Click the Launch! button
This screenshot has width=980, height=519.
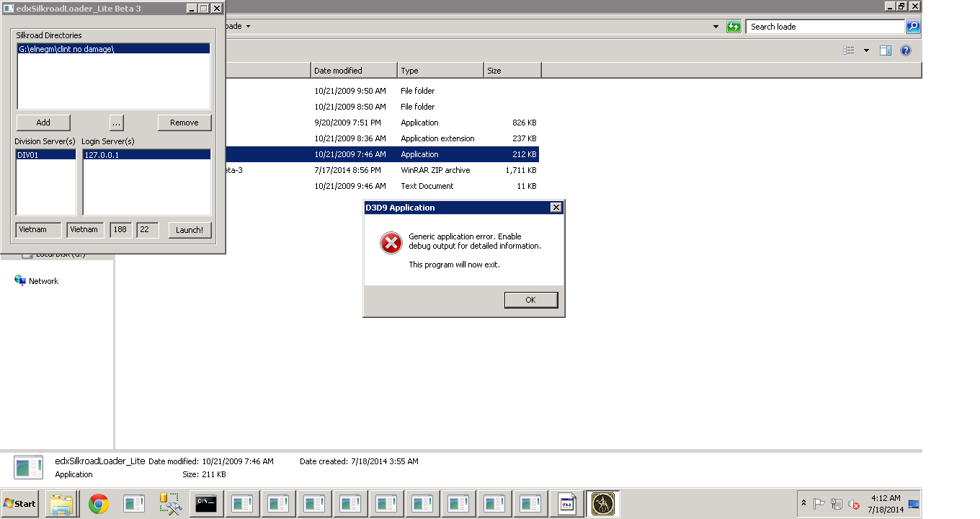coord(190,230)
